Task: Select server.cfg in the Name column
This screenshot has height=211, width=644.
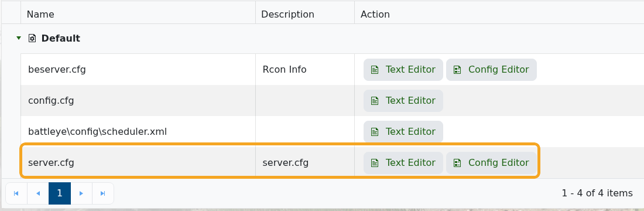Action: coord(51,163)
